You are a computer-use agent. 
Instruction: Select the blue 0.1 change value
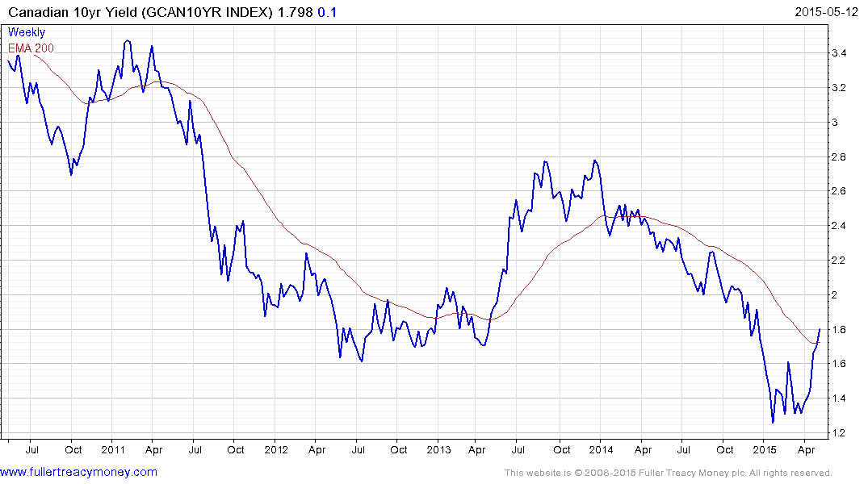pos(327,12)
